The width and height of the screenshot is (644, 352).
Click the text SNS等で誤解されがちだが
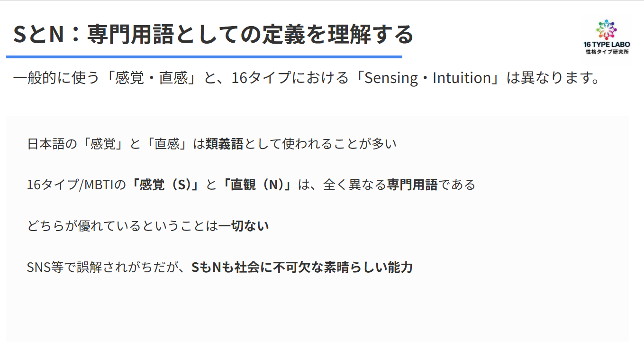click(x=109, y=267)
